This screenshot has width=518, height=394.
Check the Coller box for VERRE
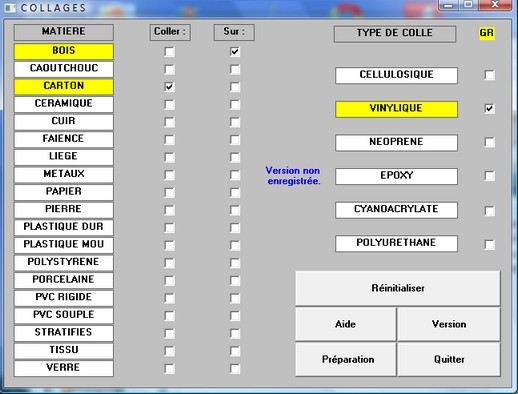click(169, 368)
